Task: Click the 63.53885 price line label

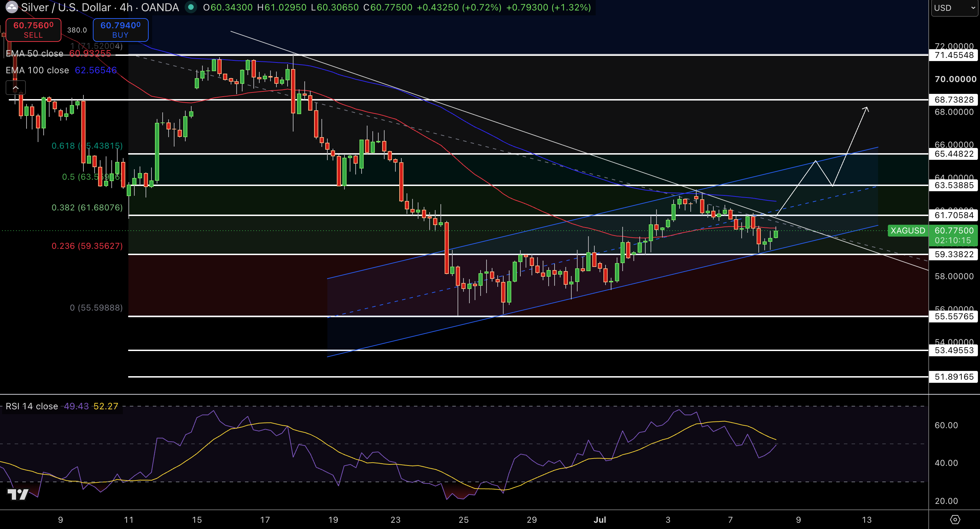Action: click(x=954, y=185)
